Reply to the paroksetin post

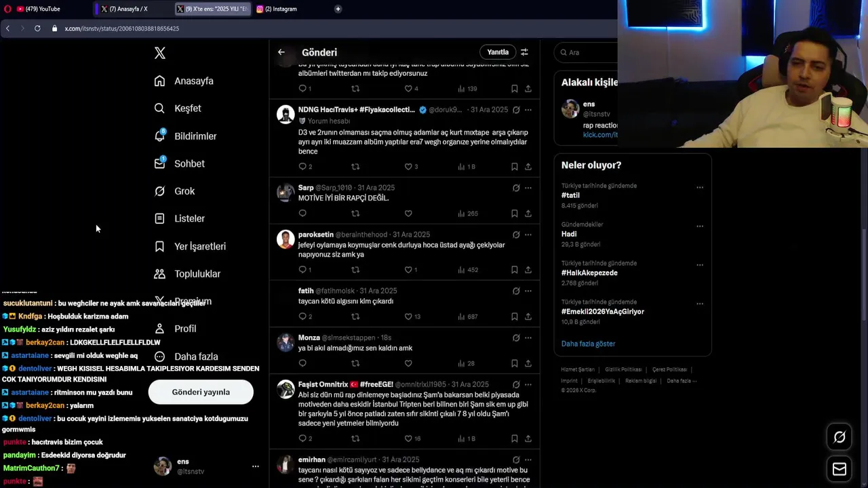302,270
